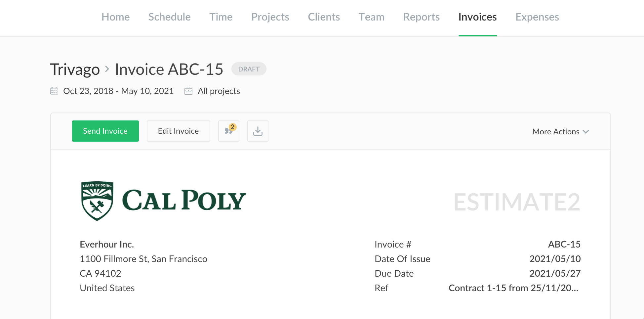Click the breadcrumb chevron after Trivago
This screenshot has width=644, height=319.
tap(107, 69)
